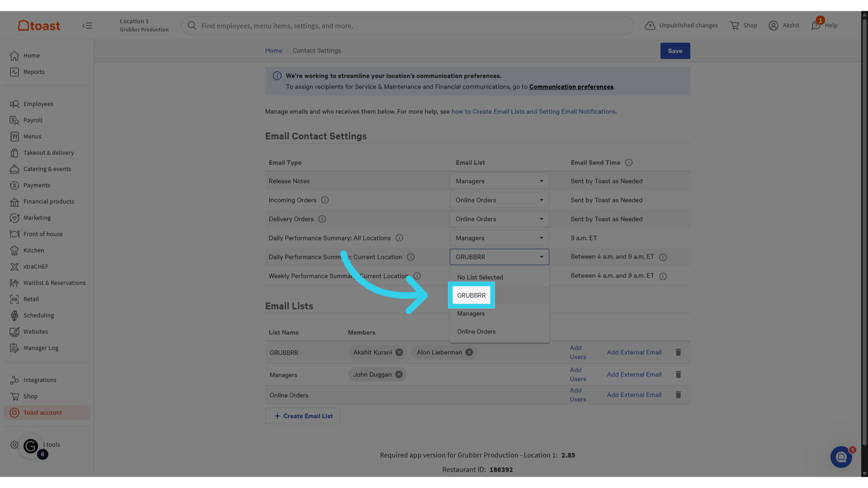Click the Retail barcode icon

(x=14, y=299)
